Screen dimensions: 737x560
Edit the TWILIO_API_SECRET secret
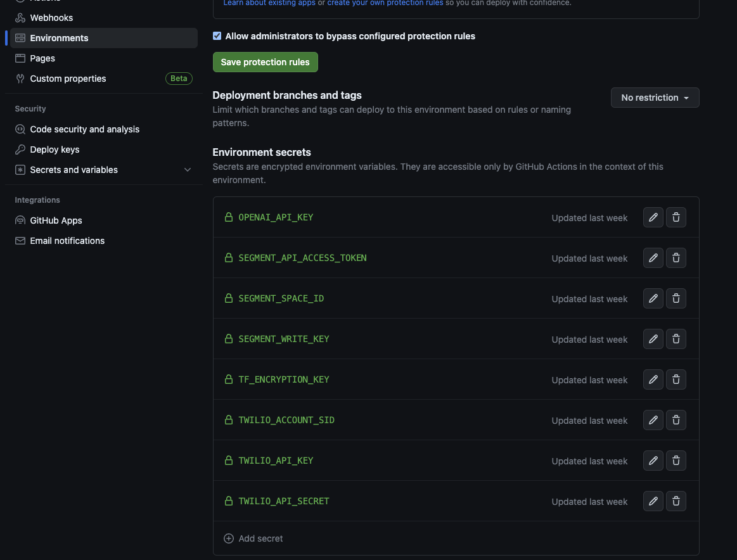pos(653,501)
